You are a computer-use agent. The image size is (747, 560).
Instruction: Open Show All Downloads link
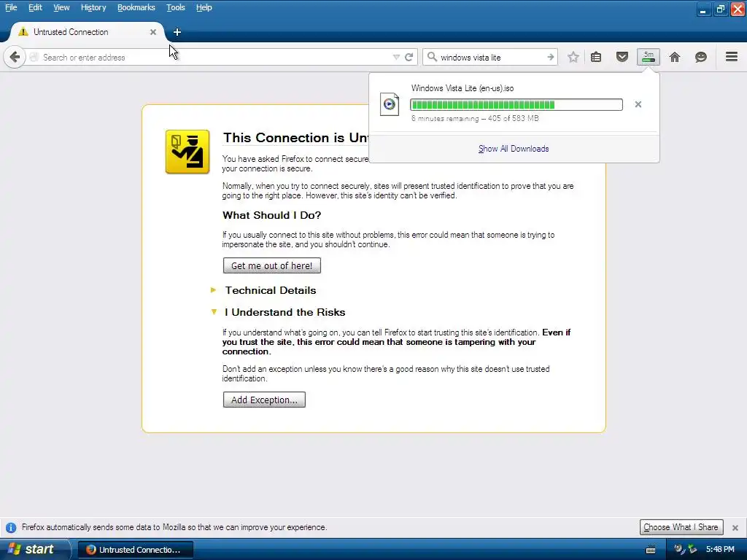[514, 149]
